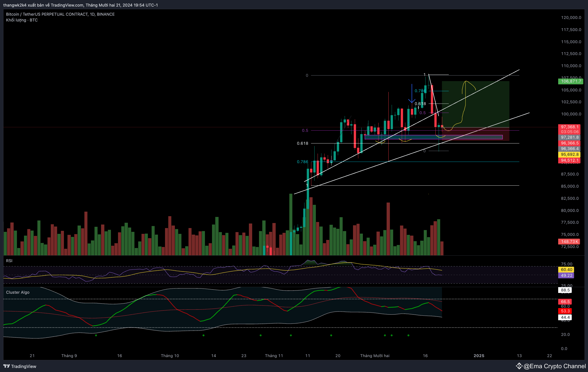Click the red 53.3 Cluster Algo label
Image resolution: width=588 pixels, height=372 pixels.
pos(565,311)
